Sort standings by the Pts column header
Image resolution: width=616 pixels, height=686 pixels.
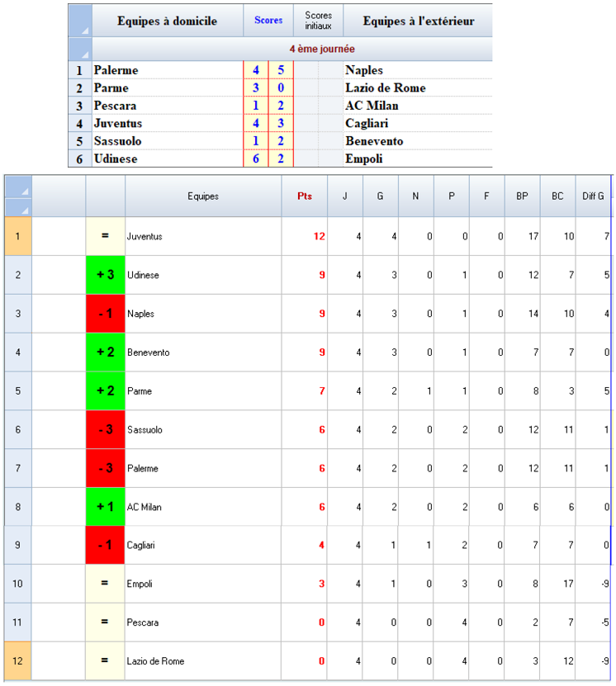coord(304,196)
